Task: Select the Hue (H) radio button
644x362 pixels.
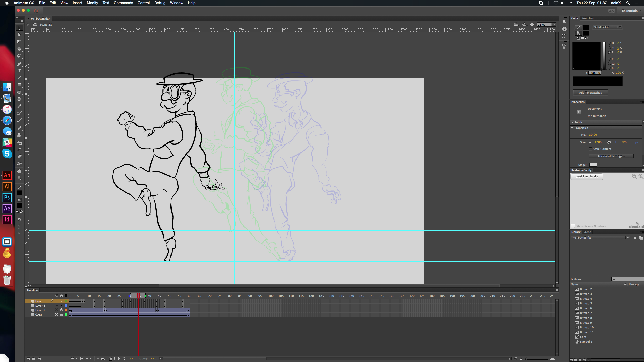Action: [x=609, y=43]
